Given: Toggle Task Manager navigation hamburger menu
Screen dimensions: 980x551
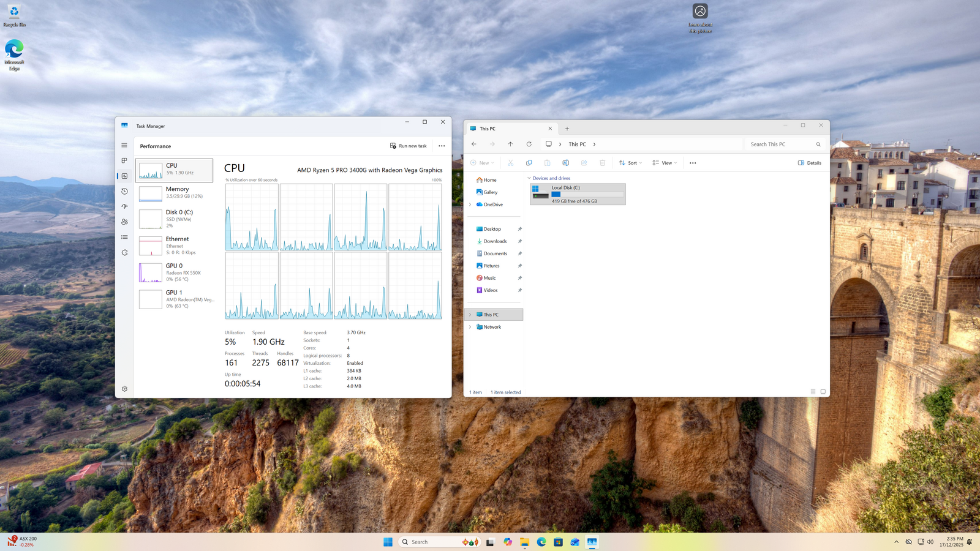Looking at the screenshot, I should tap(124, 145).
